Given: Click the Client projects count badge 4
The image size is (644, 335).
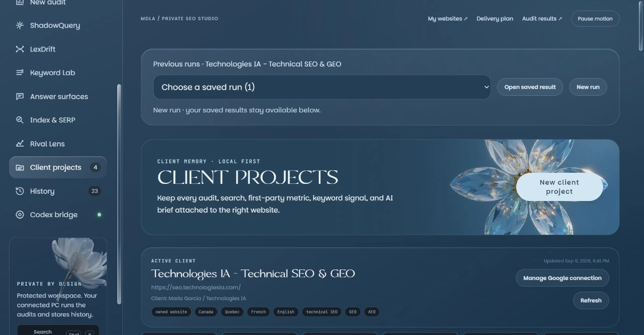Looking at the screenshot, I should (95, 167).
